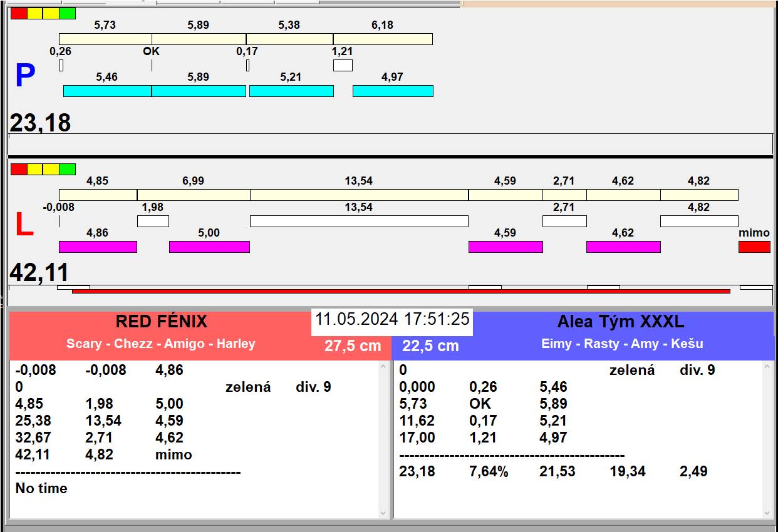The width and height of the screenshot is (778, 532).
Task: Click the red start light in lane L
Action: coord(19,169)
